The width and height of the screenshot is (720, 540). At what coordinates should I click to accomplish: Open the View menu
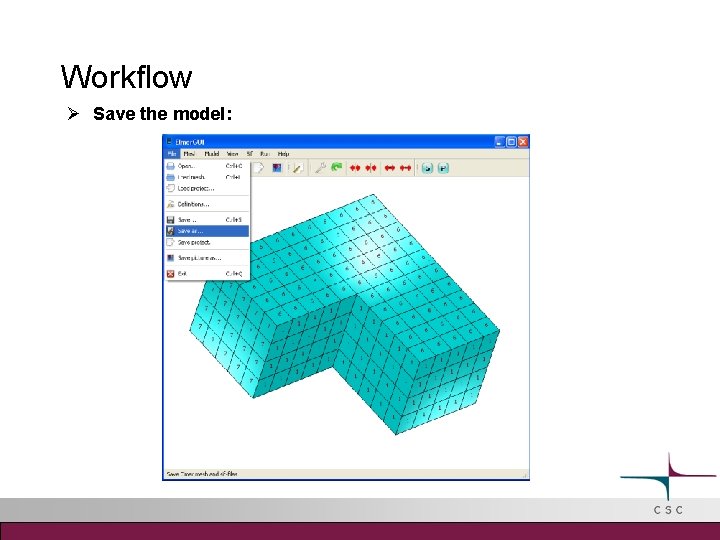coord(233,154)
